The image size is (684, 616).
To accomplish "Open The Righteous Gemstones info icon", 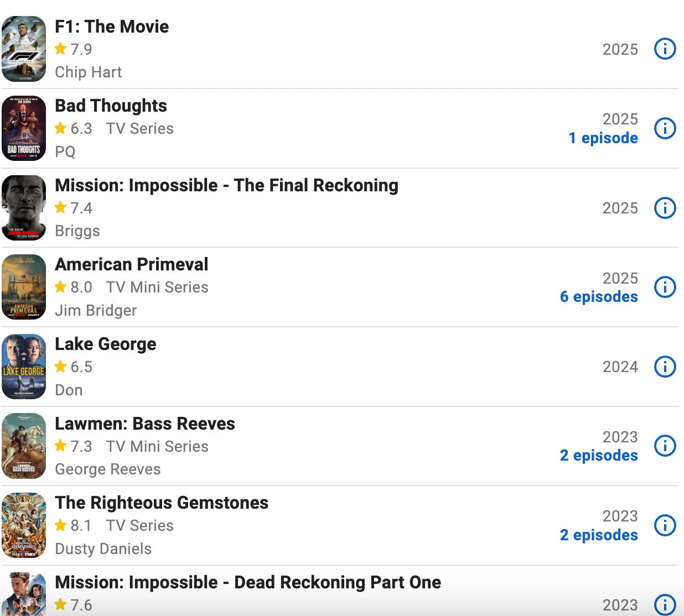I will pos(665,525).
